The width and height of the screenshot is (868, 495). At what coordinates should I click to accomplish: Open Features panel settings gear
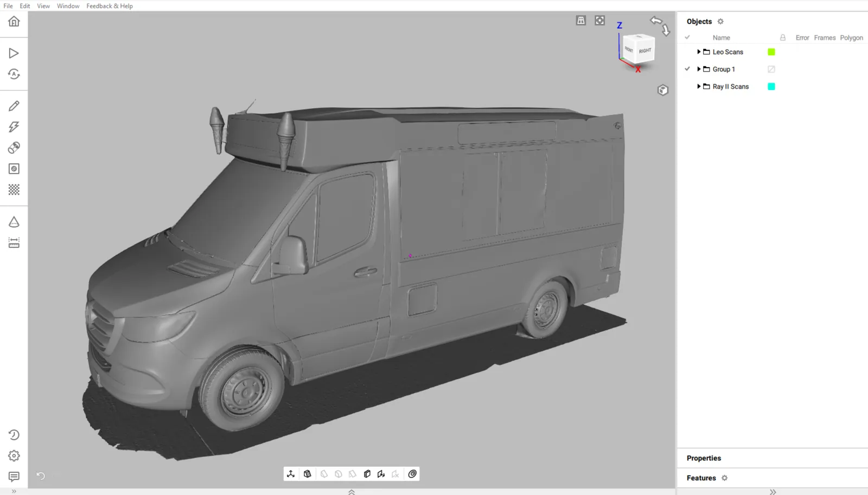724,478
